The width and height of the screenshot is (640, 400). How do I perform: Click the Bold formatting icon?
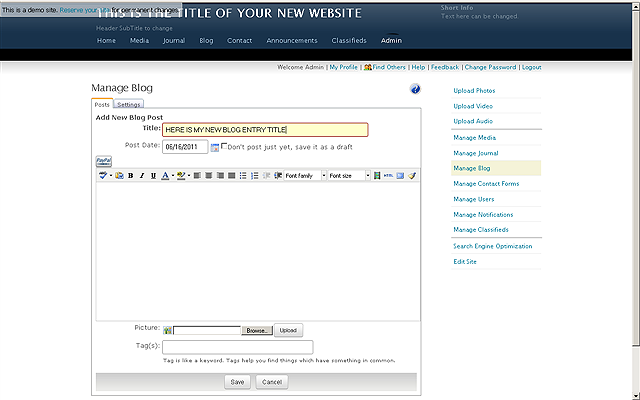pos(131,175)
